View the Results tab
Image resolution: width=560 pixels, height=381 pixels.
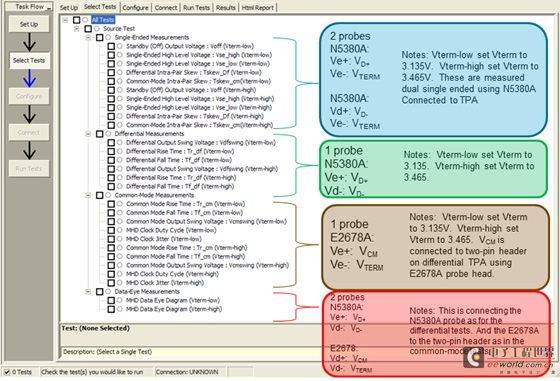click(x=226, y=7)
